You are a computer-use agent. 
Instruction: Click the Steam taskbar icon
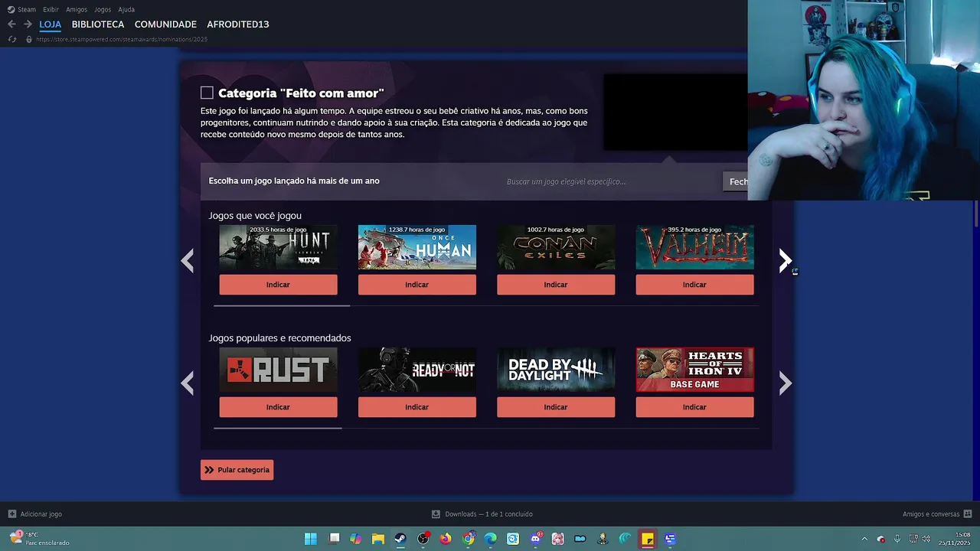pos(400,539)
